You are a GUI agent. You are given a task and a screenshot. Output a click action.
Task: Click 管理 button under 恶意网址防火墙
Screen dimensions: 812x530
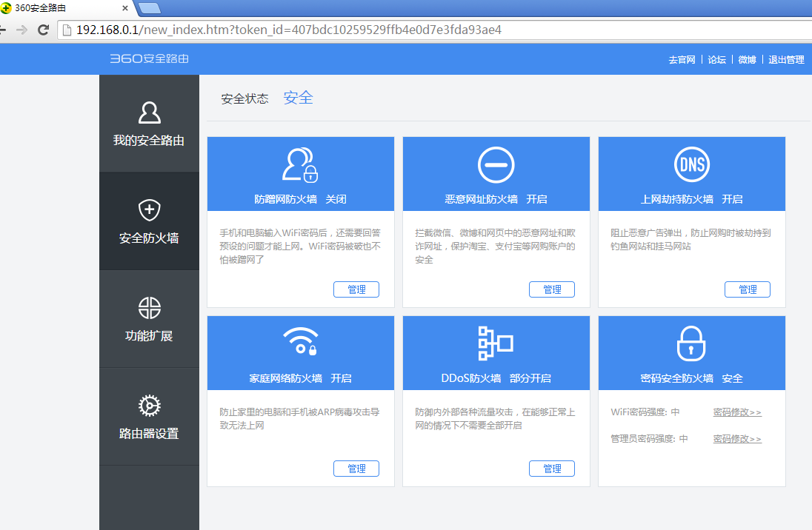click(552, 289)
